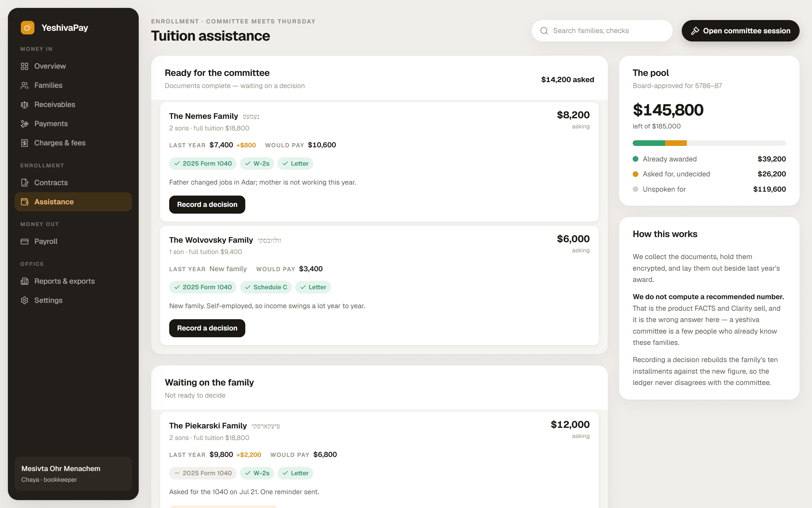
Task: Click the magnifier icon in search box
Action: point(544,31)
